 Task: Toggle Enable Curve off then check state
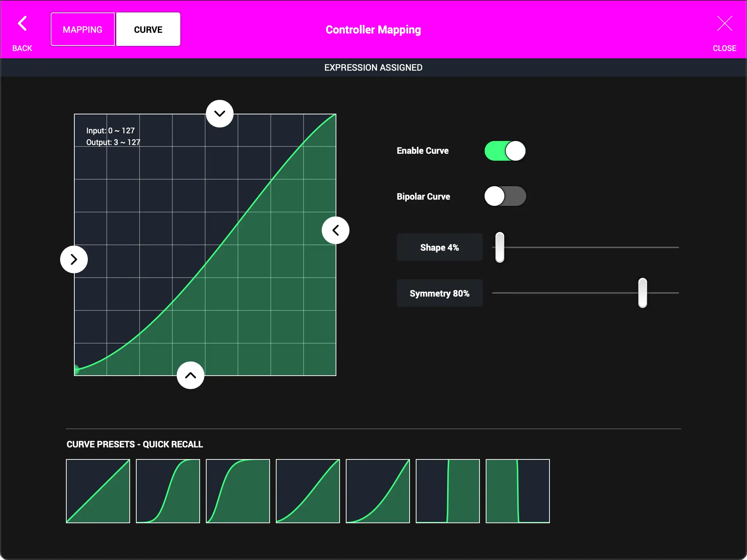point(505,150)
